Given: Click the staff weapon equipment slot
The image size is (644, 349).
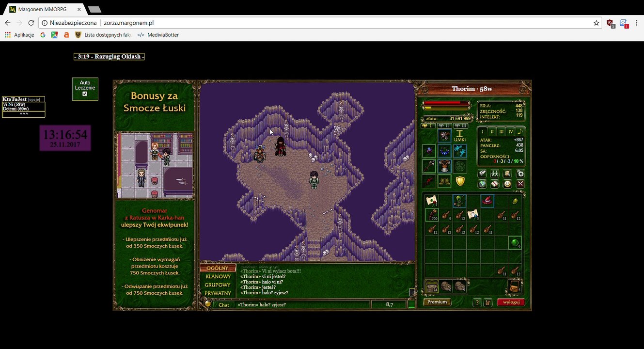Looking at the screenshot, I should (429, 166).
